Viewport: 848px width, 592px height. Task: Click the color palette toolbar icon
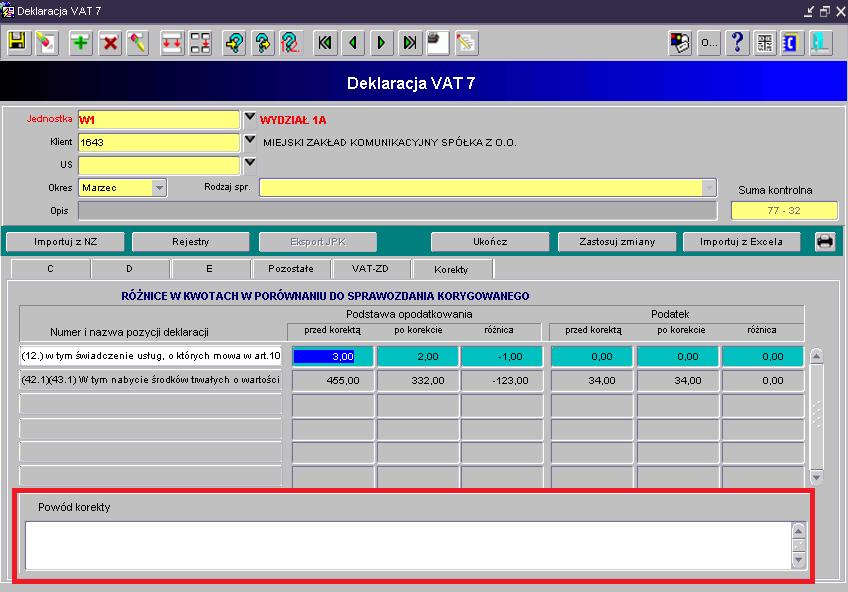pos(680,43)
